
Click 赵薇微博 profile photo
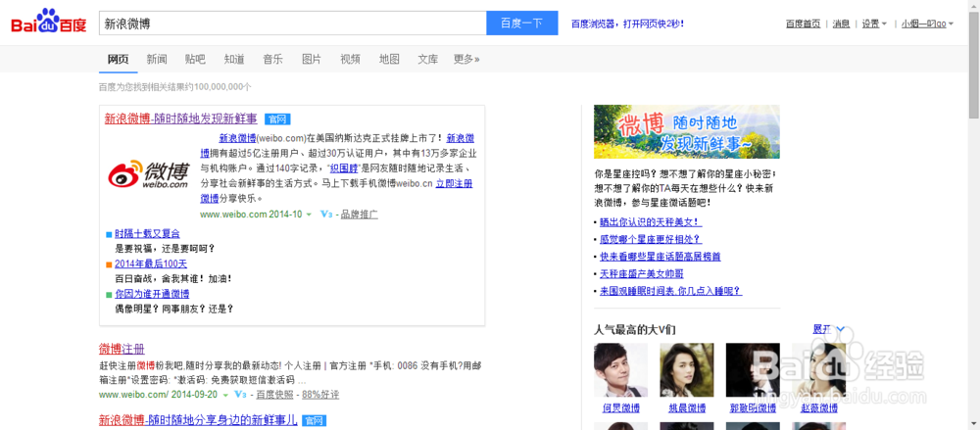click(x=818, y=369)
